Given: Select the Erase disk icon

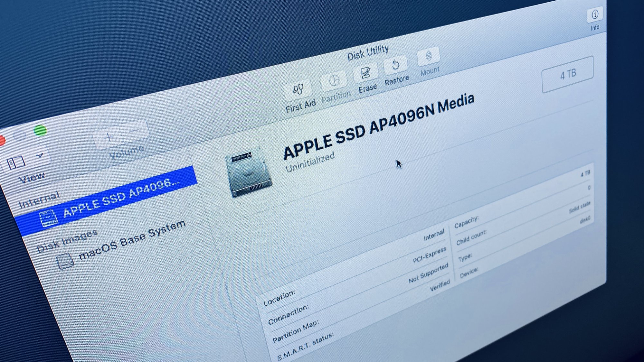Looking at the screenshot, I should [365, 72].
